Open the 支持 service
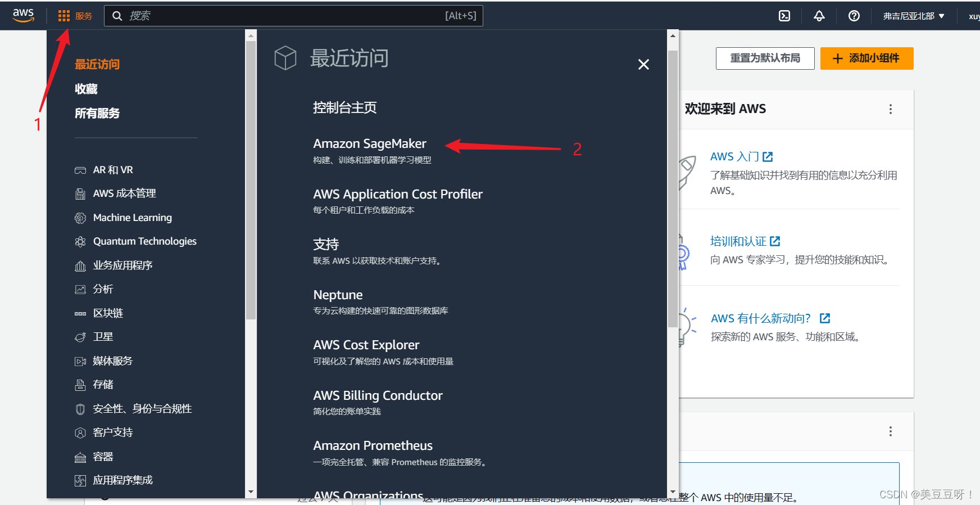Viewport: 980px width, 505px height. pos(326,245)
